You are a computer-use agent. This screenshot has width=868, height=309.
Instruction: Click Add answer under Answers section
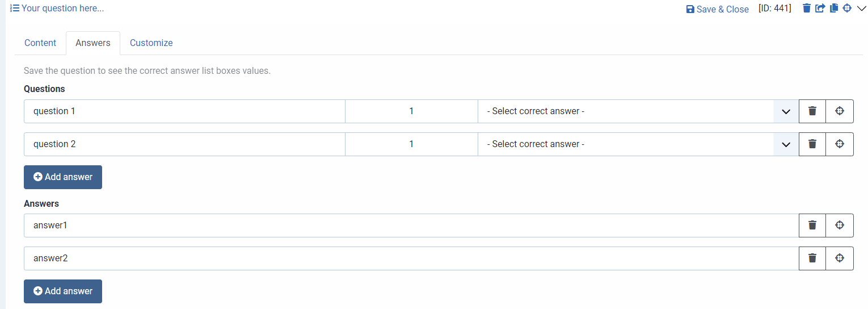point(63,291)
